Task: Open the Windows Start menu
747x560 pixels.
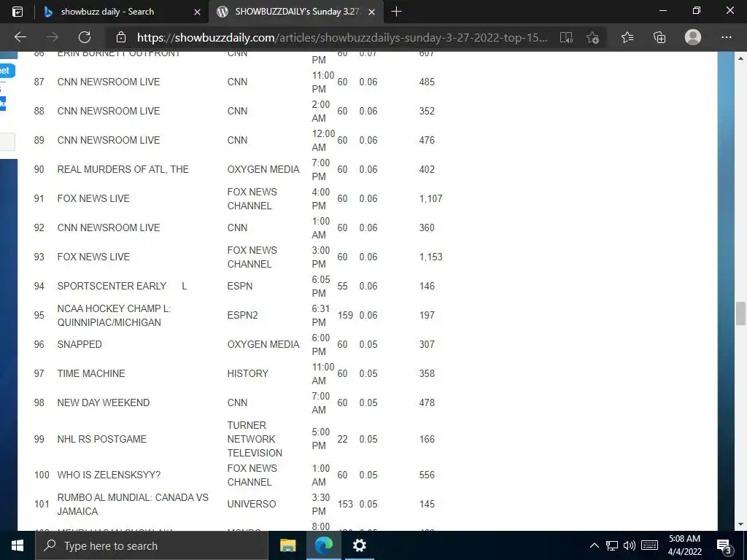Action: coord(18,545)
